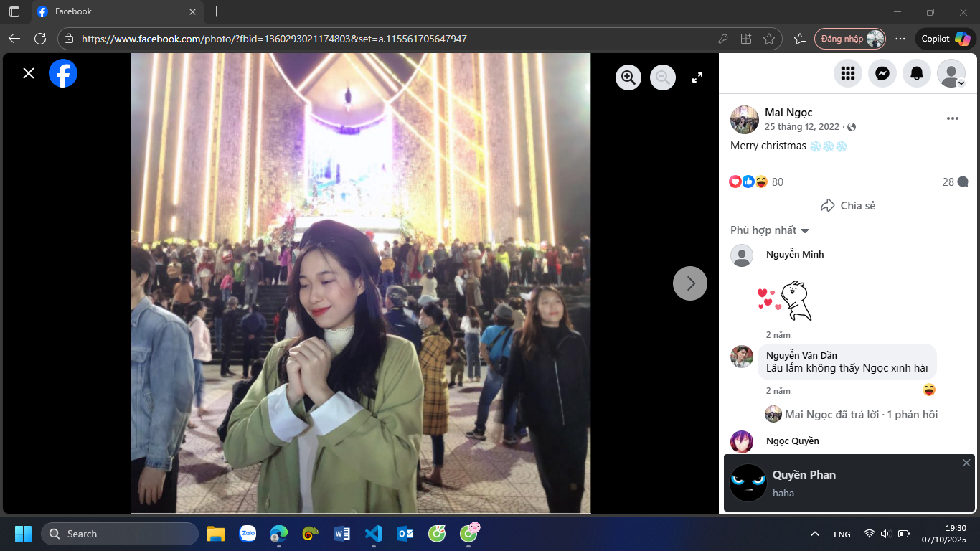The height and width of the screenshot is (551, 980).
Task: Open Microsoft Edge from taskbar
Action: [x=279, y=534]
